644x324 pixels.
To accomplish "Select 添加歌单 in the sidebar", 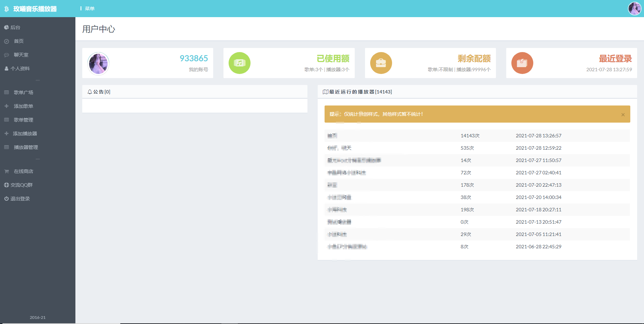I will [23, 106].
